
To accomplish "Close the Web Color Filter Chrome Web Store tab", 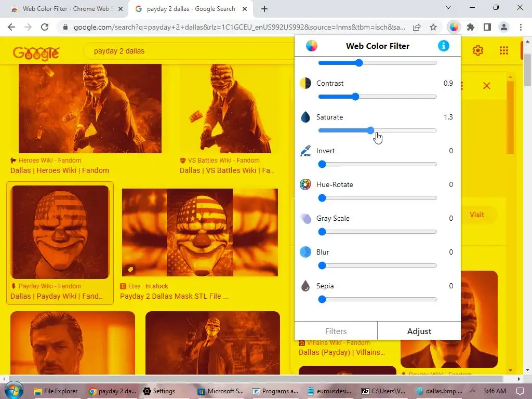I will pos(121,9).
